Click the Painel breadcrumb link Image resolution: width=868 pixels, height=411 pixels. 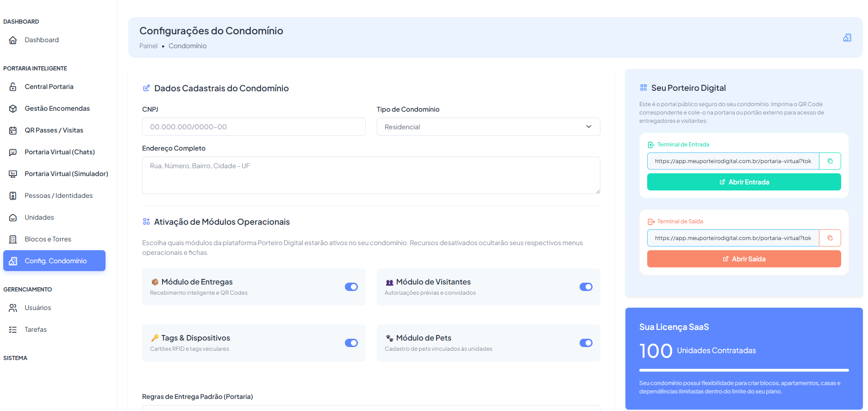149,46
